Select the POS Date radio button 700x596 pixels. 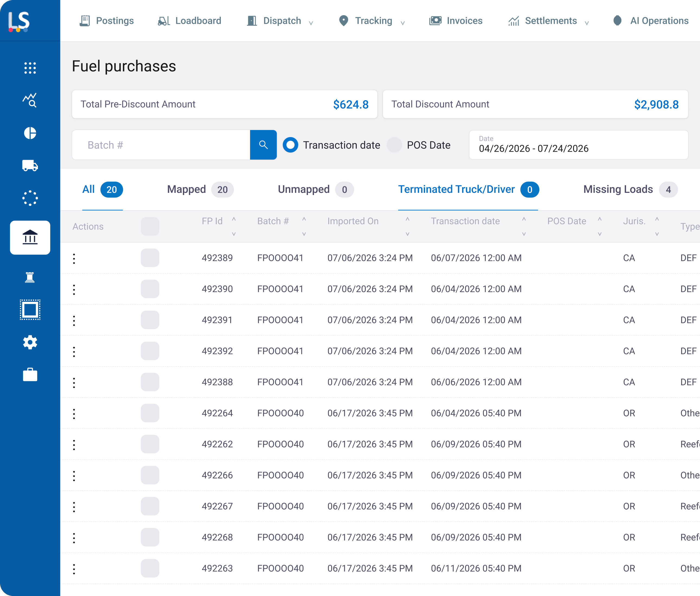pyautogui.click(x=394, y=145)
